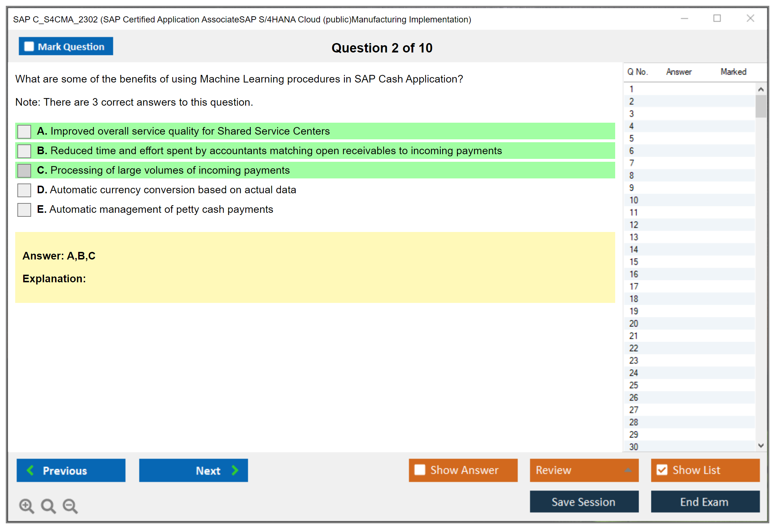778x532 pixels.
Task: Tick the checkbox for option D
Action: coord(24,190)
